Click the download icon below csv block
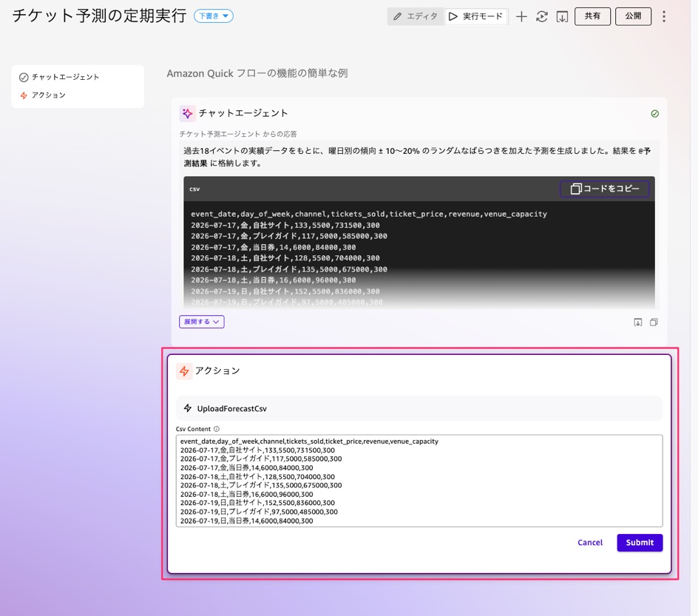 pos(638,322)
